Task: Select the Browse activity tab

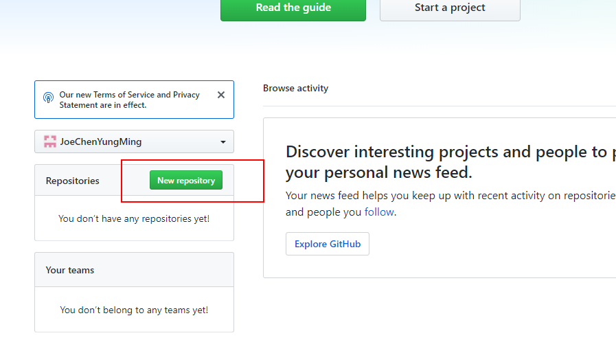Action: (x=295, y=88)
